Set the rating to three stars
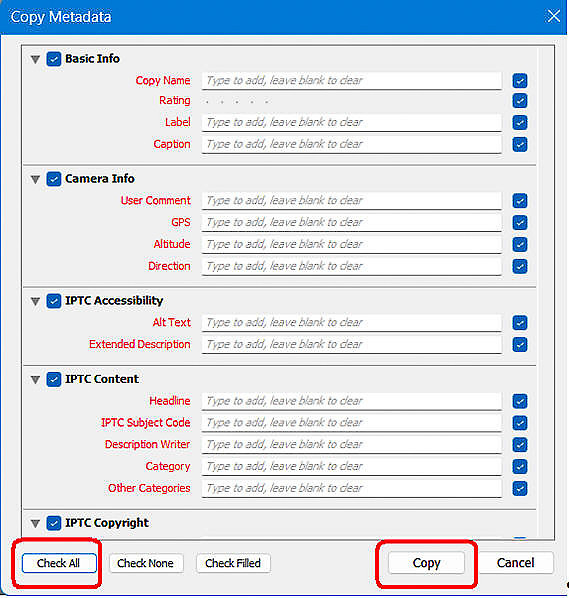 (237, 102)
